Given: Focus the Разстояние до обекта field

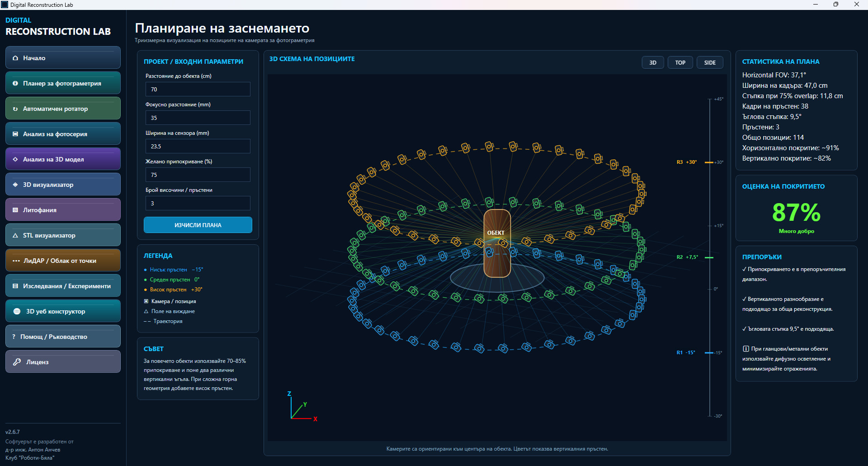Looking at the screenshot, I should click(198, 89).
